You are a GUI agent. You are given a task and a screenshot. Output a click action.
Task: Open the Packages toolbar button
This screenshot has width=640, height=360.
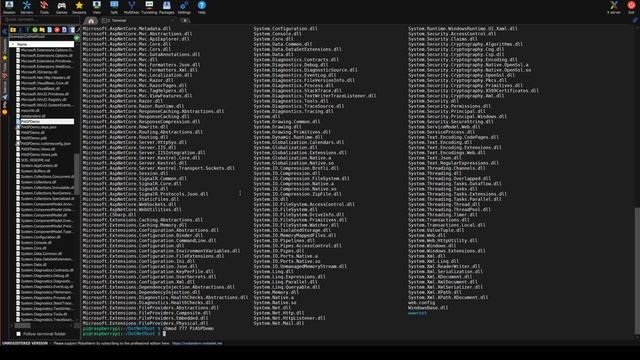pos(167,7)
